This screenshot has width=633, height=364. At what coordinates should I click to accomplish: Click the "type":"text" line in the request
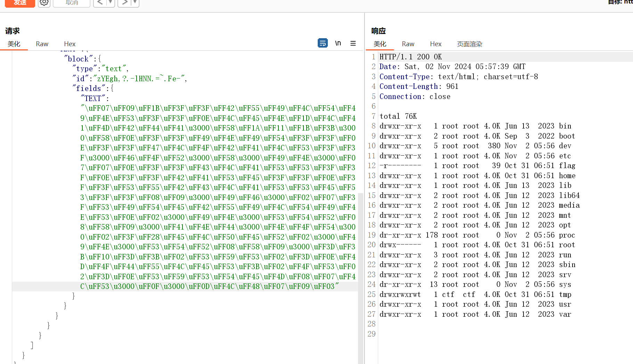(100, 68)
